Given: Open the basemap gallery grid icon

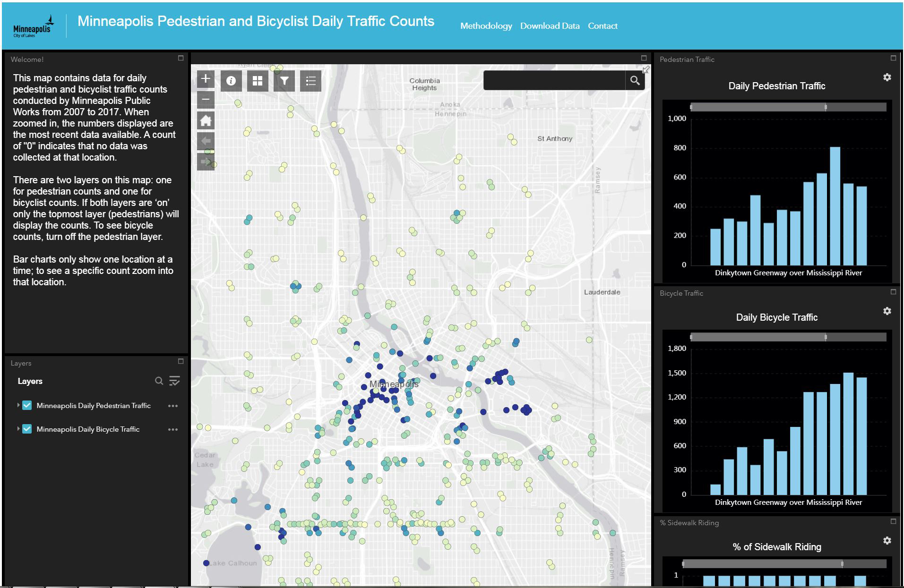Looking at the screenshot, I should [x=258, y=80].
